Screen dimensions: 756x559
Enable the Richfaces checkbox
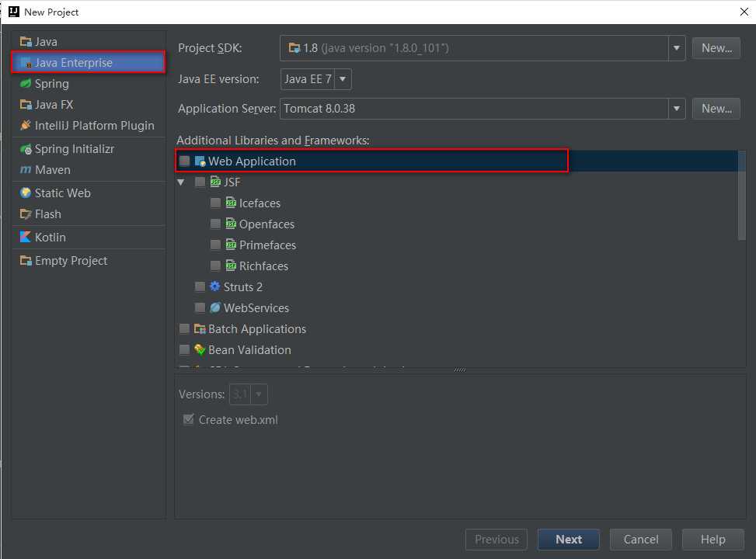(215, 266)
